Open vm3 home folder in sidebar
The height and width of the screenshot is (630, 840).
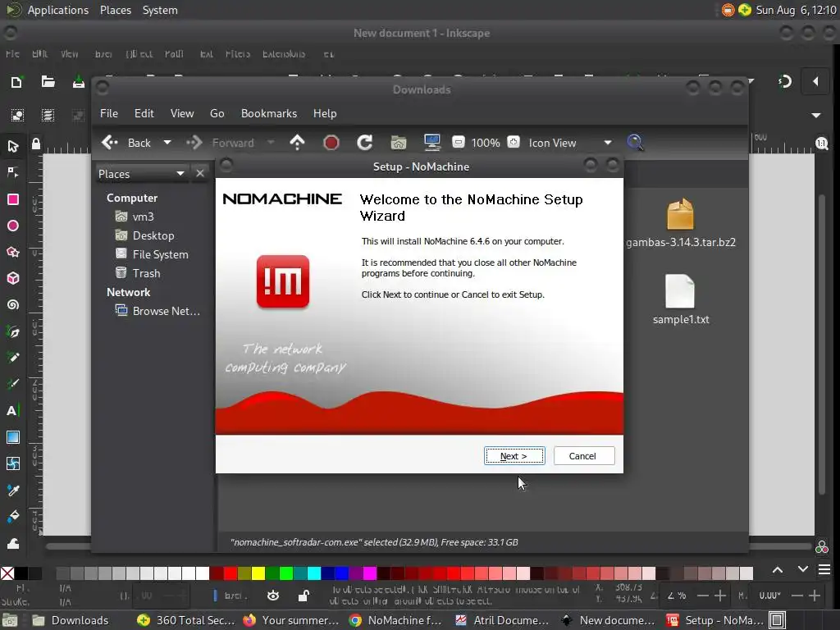click(x=135, y=217)
